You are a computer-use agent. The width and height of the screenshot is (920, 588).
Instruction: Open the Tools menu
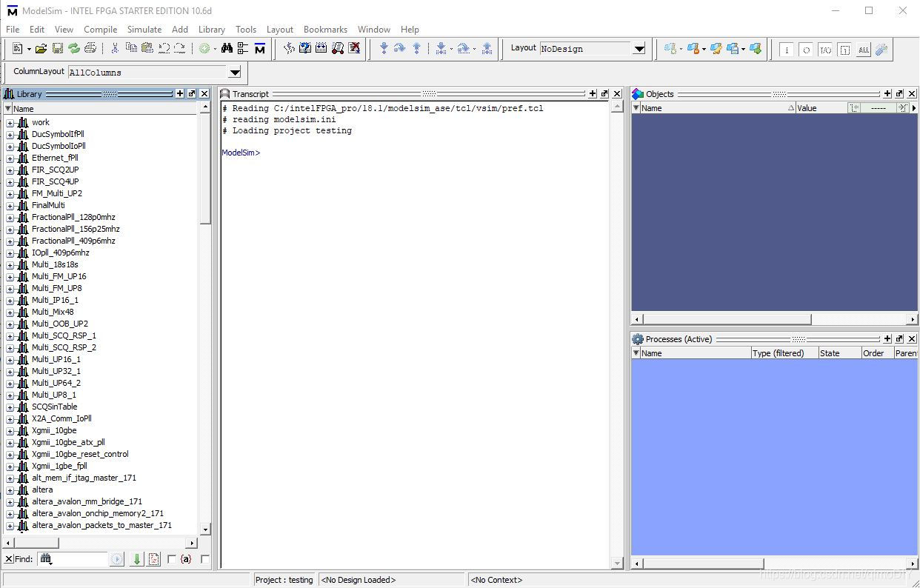coord(246,30)
